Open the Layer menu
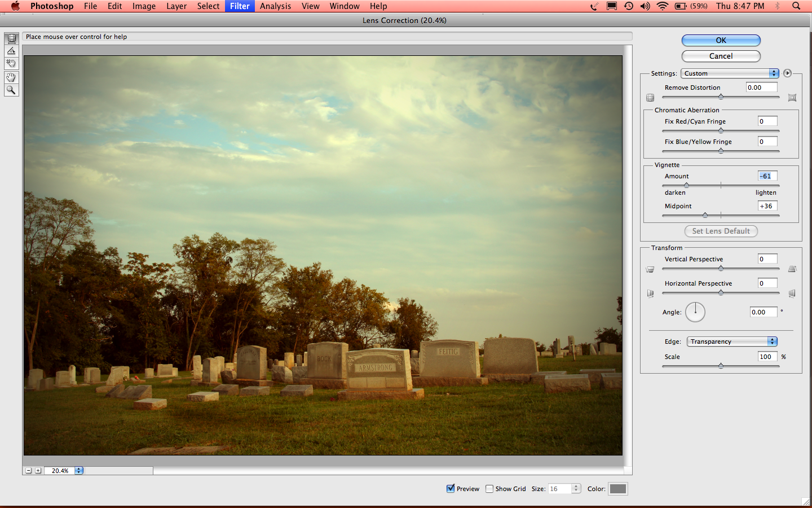812x508 pixels. [x=176, y=6]
